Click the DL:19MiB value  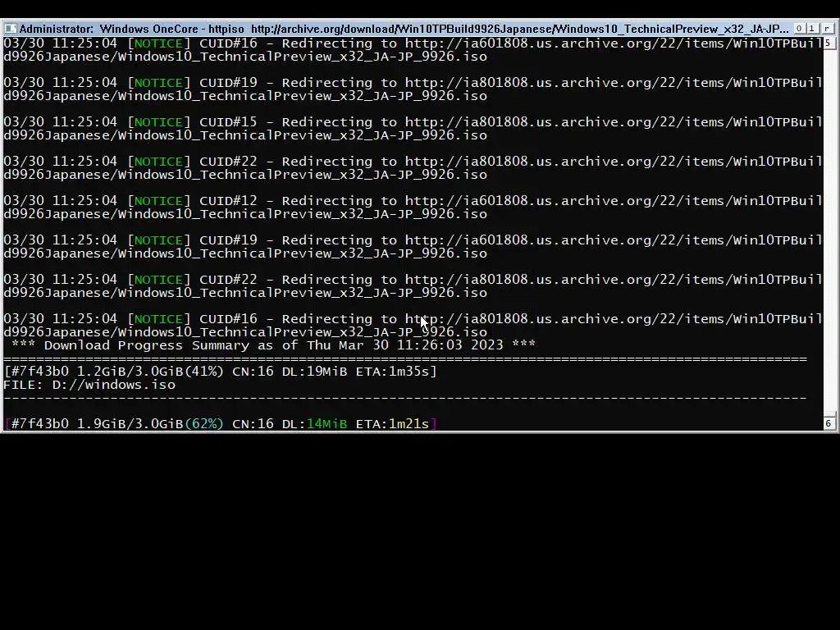(314, 372)
